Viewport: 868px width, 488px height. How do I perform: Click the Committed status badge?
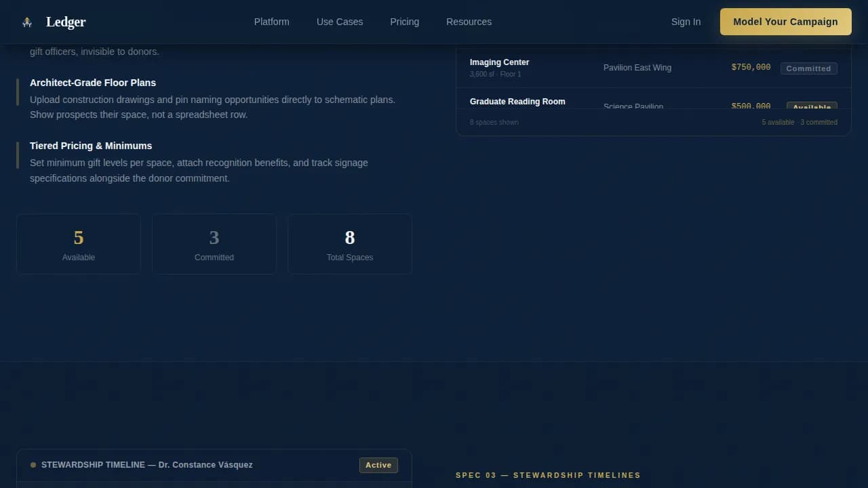point(808,68)
